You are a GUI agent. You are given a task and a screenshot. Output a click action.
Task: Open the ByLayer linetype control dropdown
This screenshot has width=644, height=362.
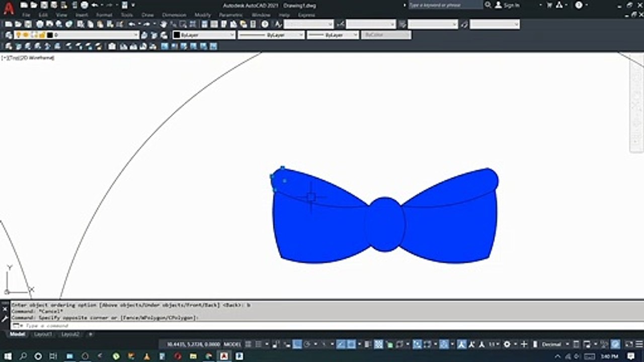[301, 35]
